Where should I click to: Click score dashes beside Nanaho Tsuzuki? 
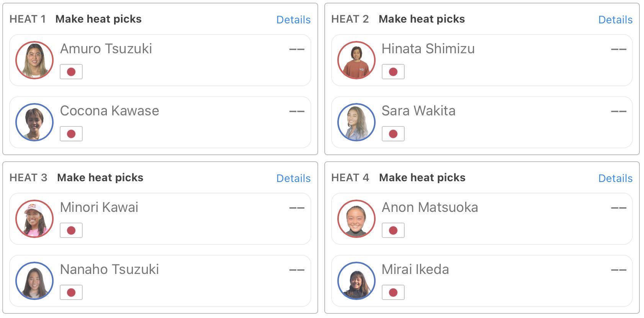click(x=297, y=270)
